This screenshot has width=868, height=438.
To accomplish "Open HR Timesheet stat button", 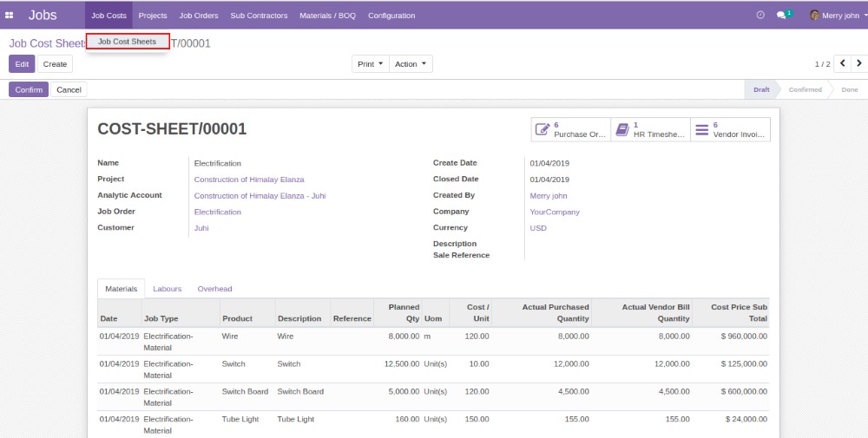I will tap(650, 129).
